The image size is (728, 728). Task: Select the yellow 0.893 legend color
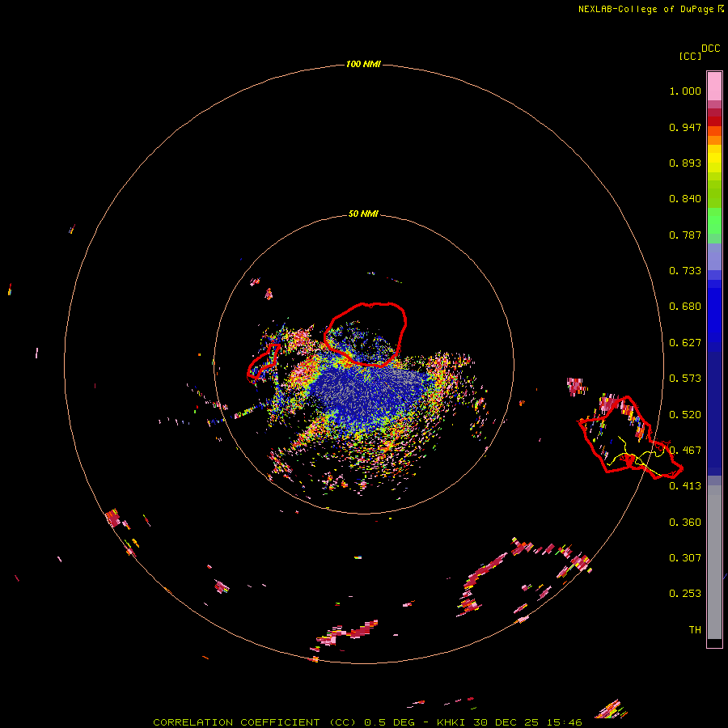(x=714, y=163)
